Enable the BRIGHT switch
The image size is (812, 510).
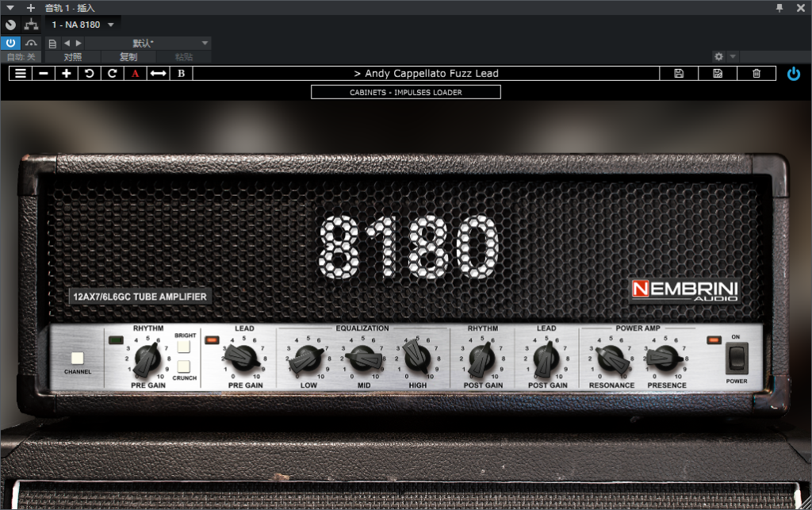183,347
